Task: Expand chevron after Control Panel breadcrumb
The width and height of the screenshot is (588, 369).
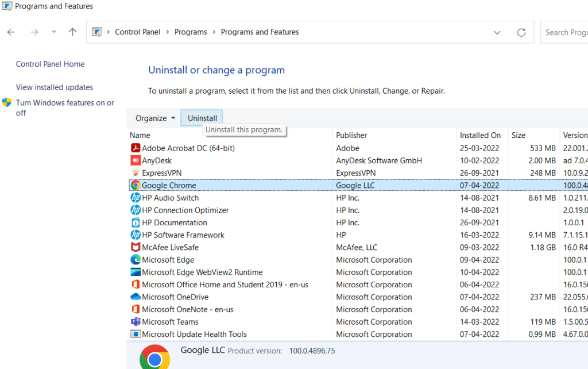Action: tap(167, 32)
